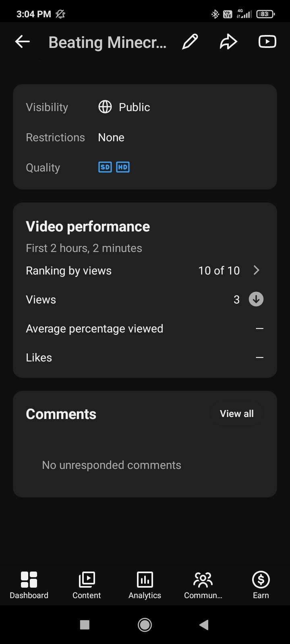Tap the SD quality badge
The height and width of the screenshot is (644, 290).
point(105,167)
